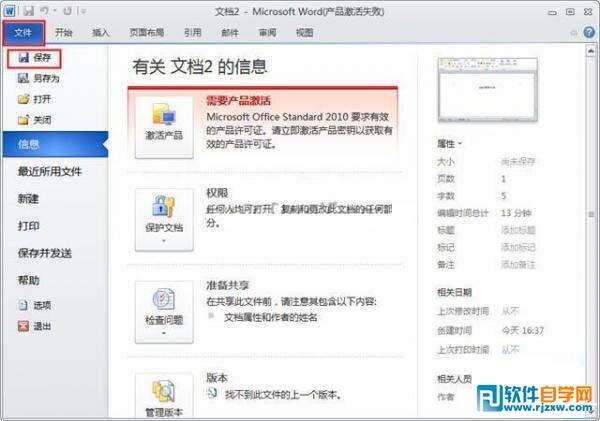Click the 尚未保存 size value
The image size is (600, 421).
pyautogui.click(x=518, y=162)
